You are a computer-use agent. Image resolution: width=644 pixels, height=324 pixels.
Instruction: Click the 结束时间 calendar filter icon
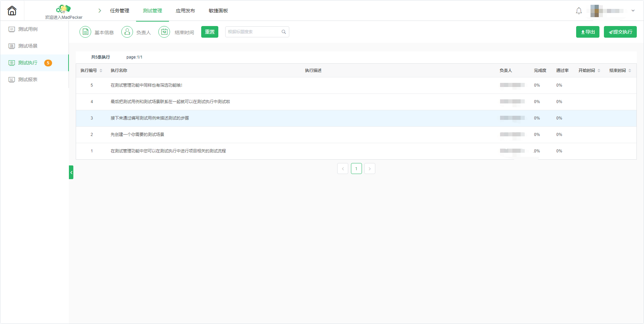[x=164, y=32]
